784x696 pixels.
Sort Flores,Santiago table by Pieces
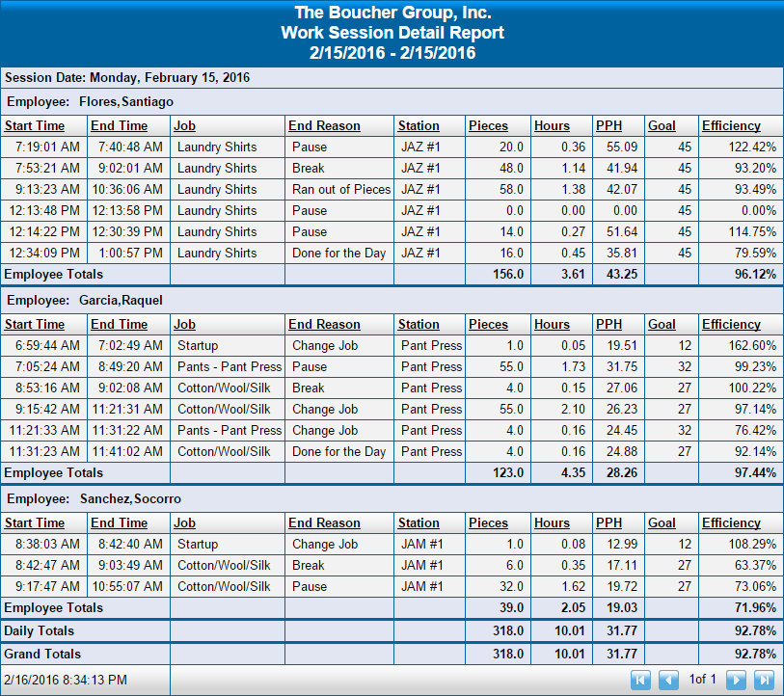coord(488,126)
